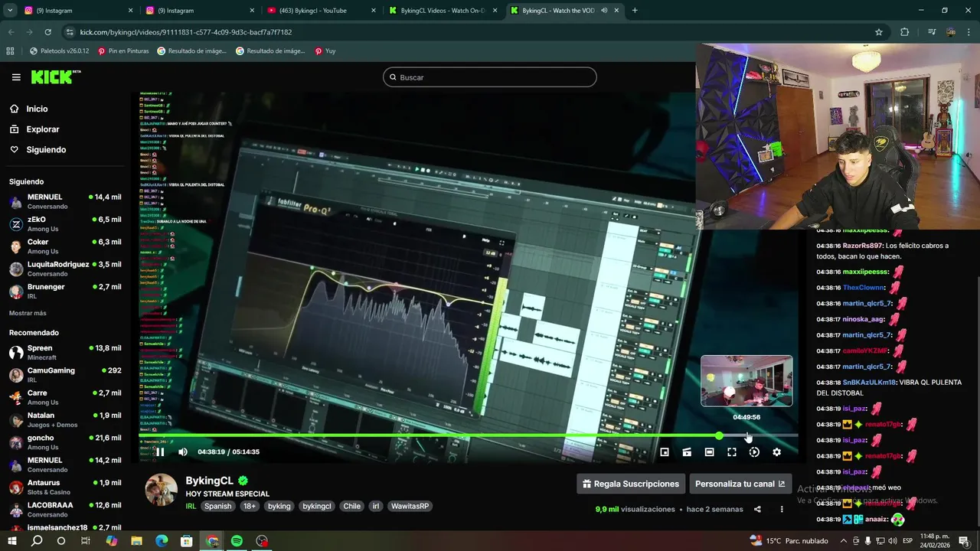Enter fullscreen with the player fullscreen icon

coord(732,452)
